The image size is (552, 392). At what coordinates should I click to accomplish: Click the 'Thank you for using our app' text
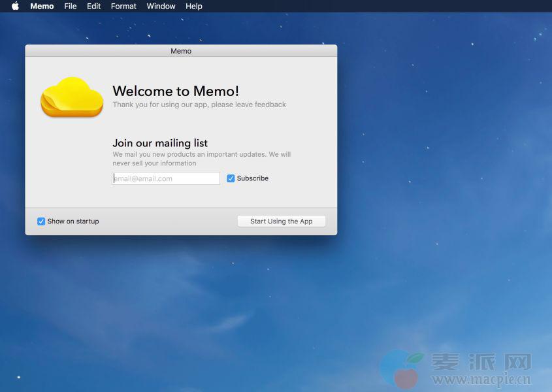click(x=199, y=105)
